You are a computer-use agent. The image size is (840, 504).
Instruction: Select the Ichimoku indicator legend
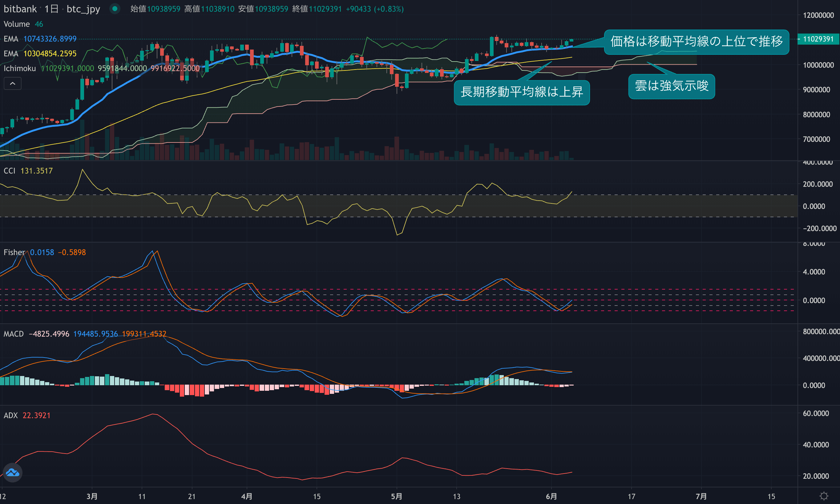(20, 69)
